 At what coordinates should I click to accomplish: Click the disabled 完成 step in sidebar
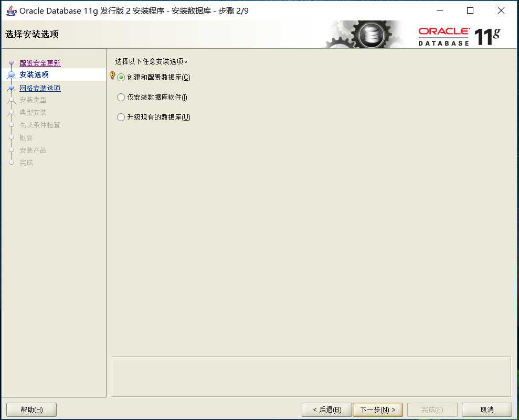click(26, 163)
